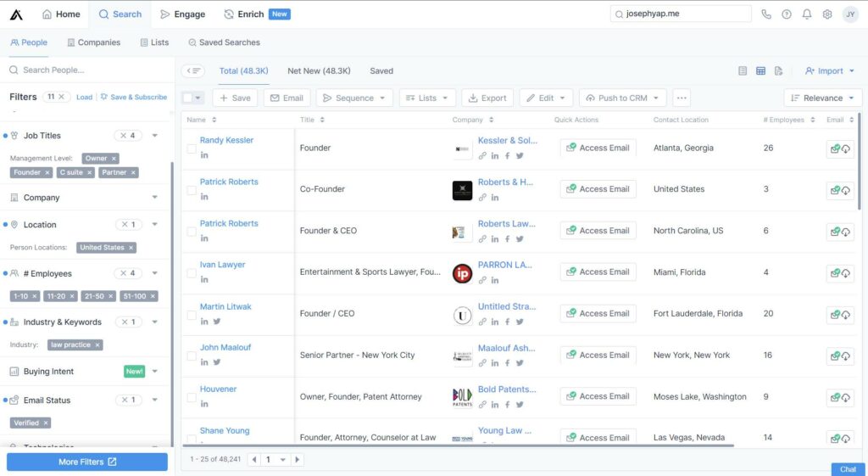Check the John Maalouf row checkbox
This screenshot has width=868, height=476.
coord(191,356)
